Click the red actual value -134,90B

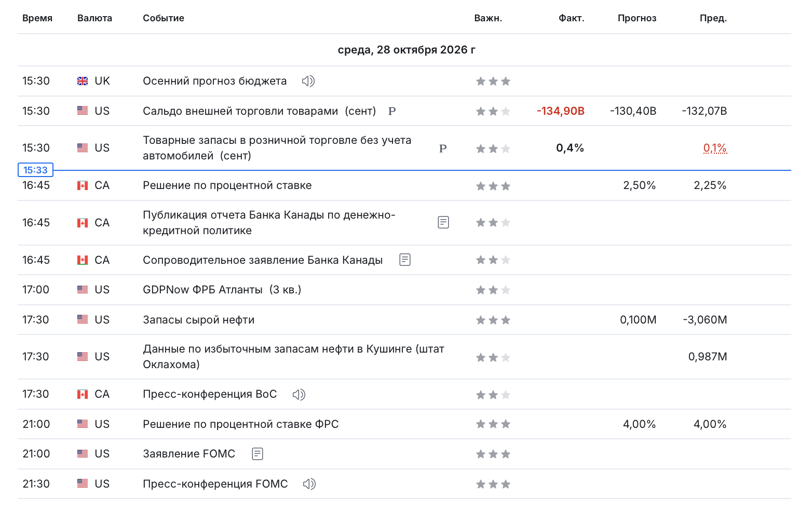point(561,111)
